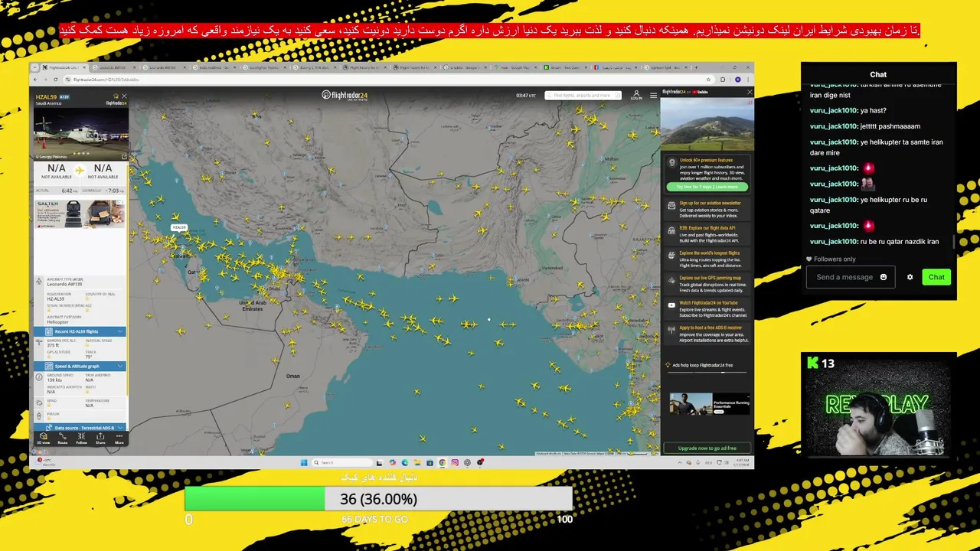Open Watch Flightradar24 on YouTube item
This screenshot has height=551, width=980.
pyautogui.click(x=707, y=308)
